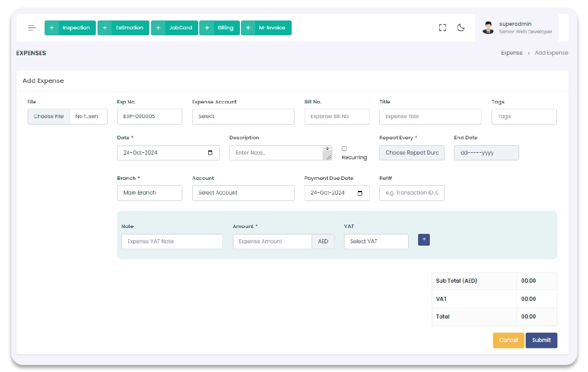The height and width of the screenshot is (372, 588).
Task: Click the Choose File button
Action: coord(49,116)
